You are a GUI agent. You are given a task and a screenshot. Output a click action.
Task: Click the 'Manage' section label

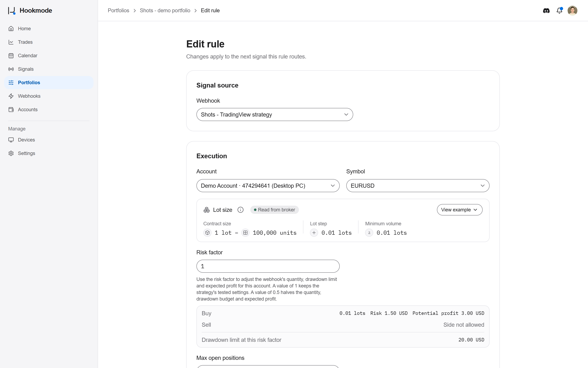coord(17,129)
